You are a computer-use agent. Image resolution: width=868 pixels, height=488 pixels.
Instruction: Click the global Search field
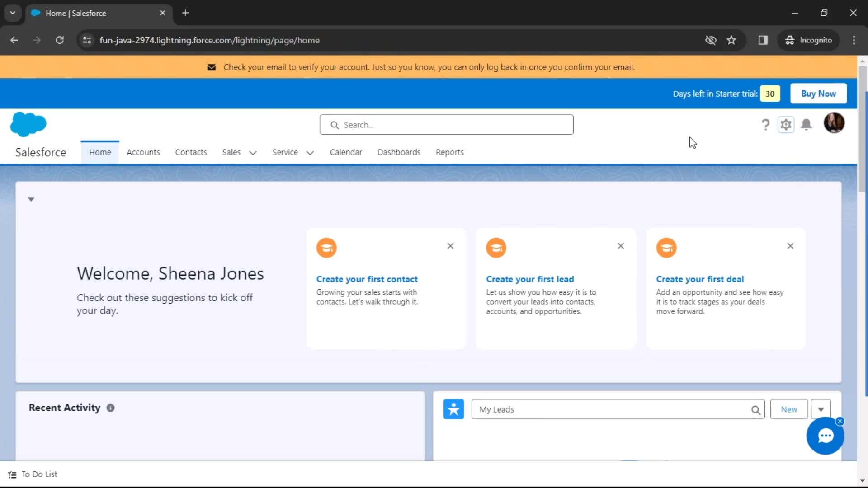(x=447, y=125)
